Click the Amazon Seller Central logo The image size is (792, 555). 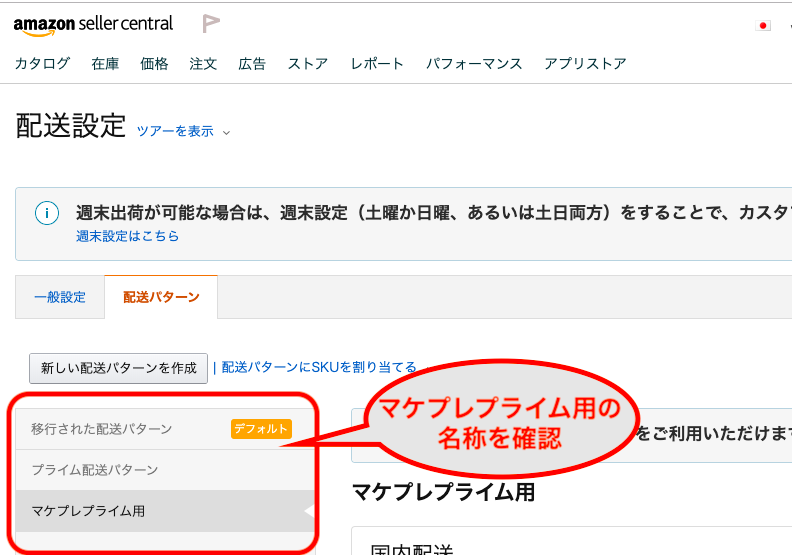[93, 25]
